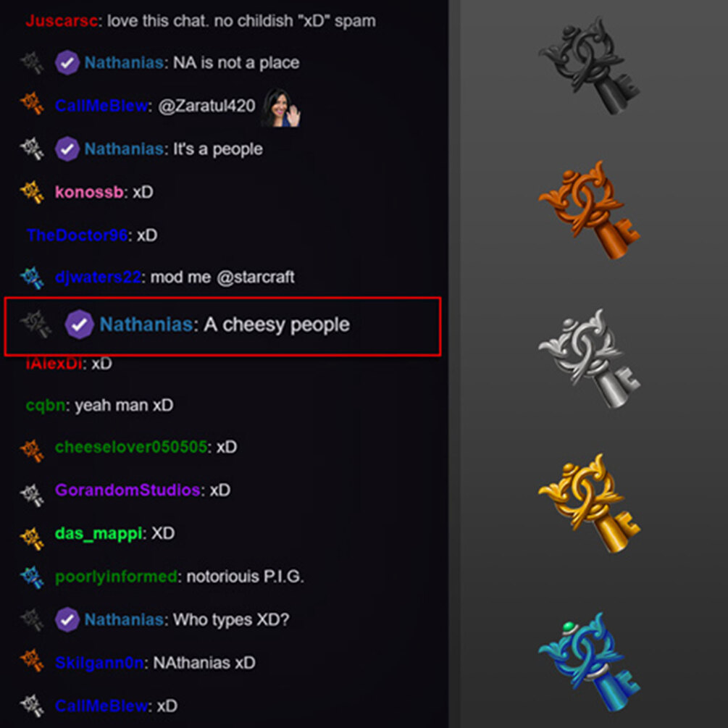Click the large bronze key badge
The image size is (728, 728).
[589, 210]
